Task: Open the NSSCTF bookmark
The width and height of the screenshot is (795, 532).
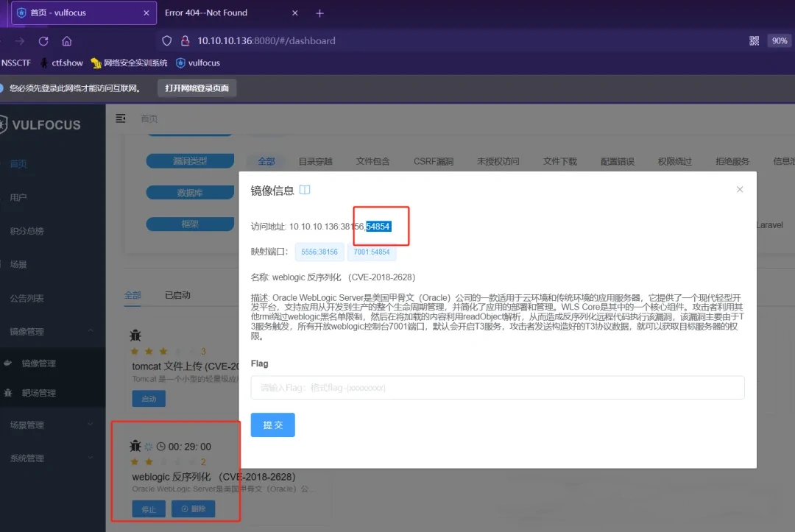Action: coord(15,63)
